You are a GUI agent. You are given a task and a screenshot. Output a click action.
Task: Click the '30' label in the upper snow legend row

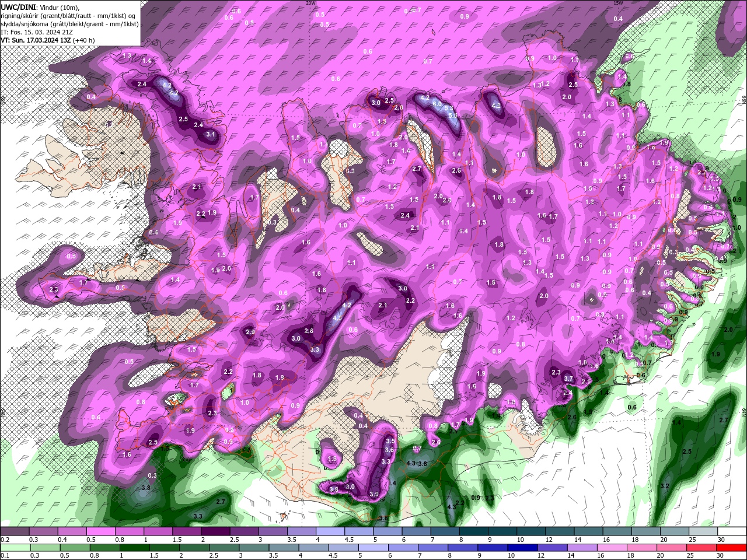pyautogui.click(x=721, y=540)
